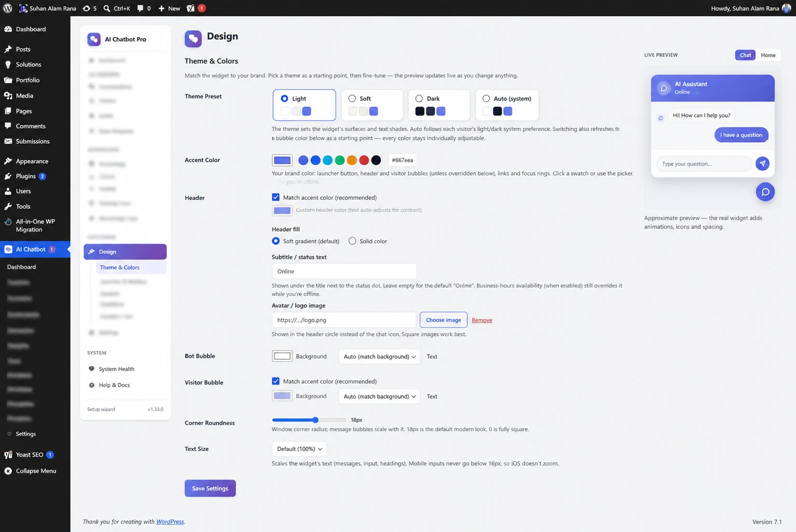Open Portfolio menu icon
The image size is (796, 532).
click(x=8, y=80)
